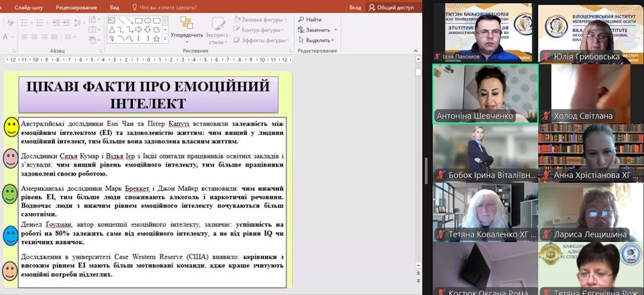Click the Общий доступ share button
This screenshot has width=644, height=295.
coord(391,7)
